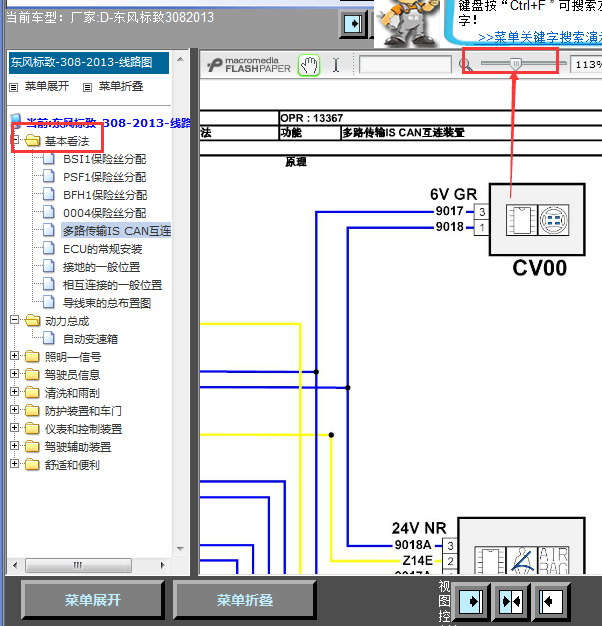
Task: Click the document icon beside 自动变速箱
Action: pos(49,338)
